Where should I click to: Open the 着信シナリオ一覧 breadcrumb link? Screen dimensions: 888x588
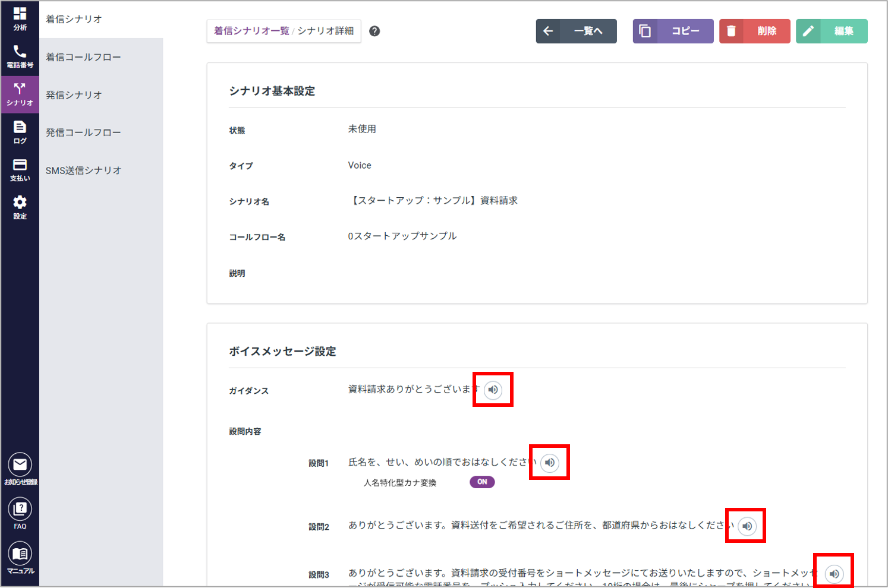(251, 31)
